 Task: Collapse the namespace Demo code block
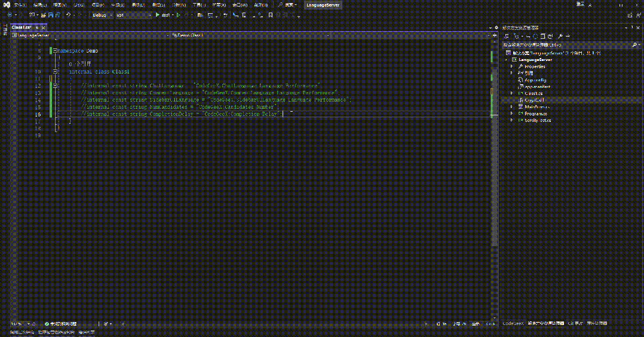(54, 51)
